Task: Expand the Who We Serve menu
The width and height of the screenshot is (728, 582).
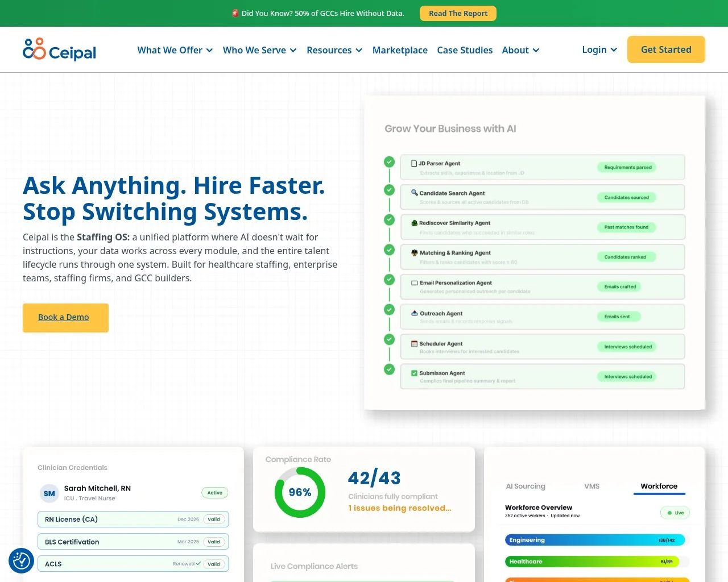Action: (260, 50)
